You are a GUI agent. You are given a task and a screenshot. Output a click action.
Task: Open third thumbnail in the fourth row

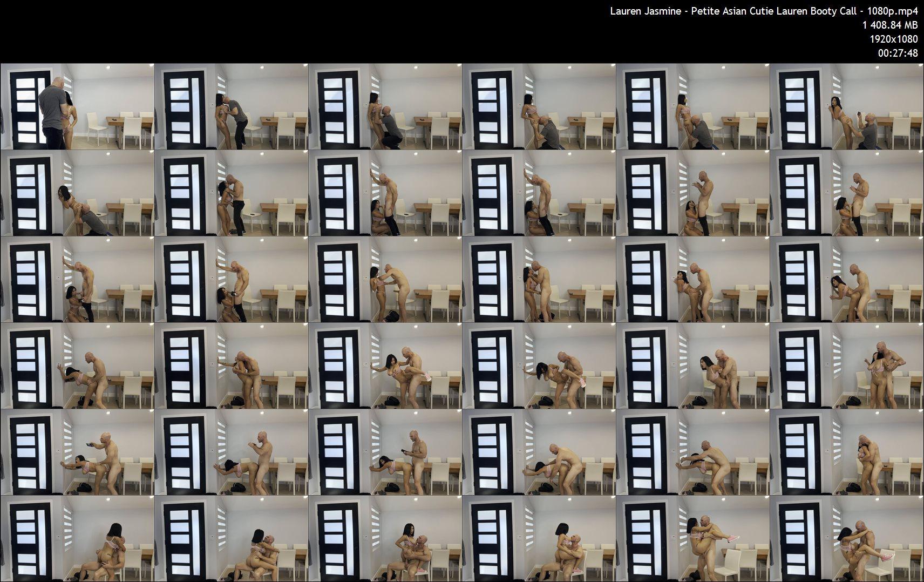385,366
